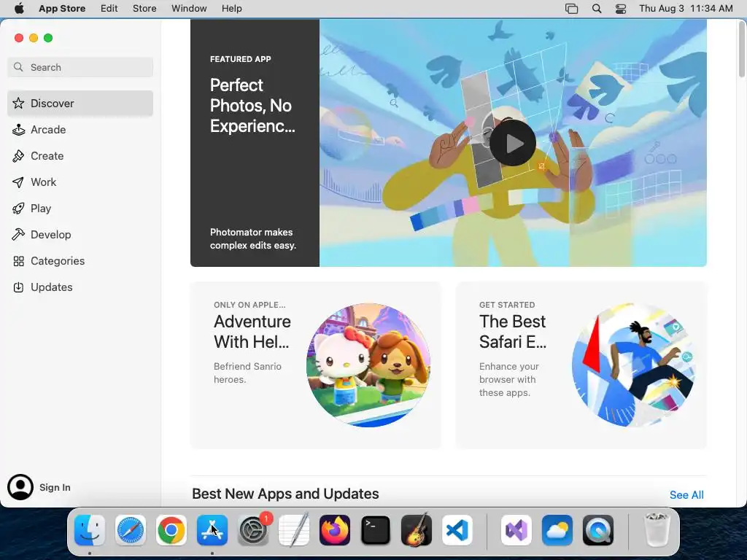
Task: Open the Weather app in Dock
Action: click(557, 530)
